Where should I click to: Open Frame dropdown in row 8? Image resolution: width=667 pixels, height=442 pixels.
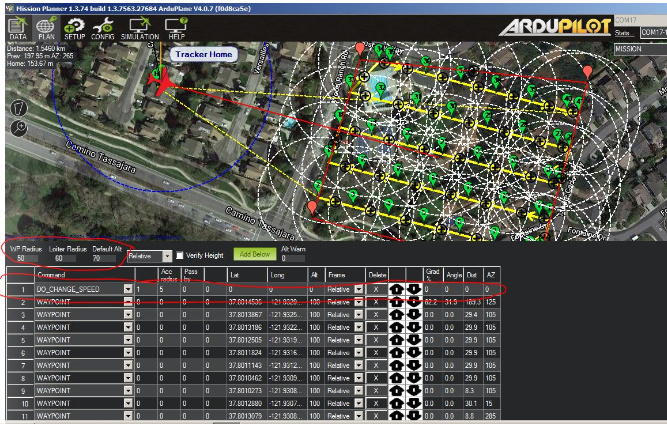359,378
